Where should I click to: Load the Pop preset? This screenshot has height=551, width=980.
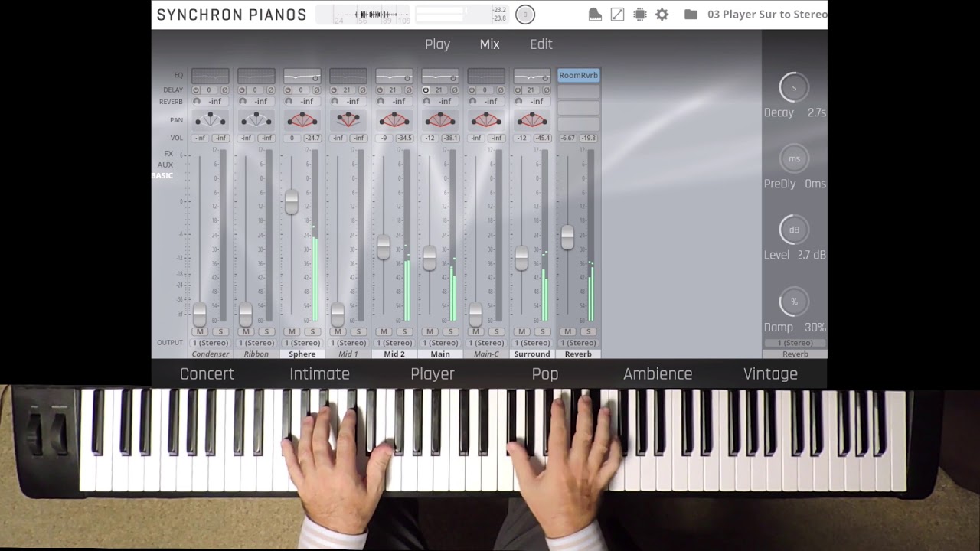coord(545,373)
